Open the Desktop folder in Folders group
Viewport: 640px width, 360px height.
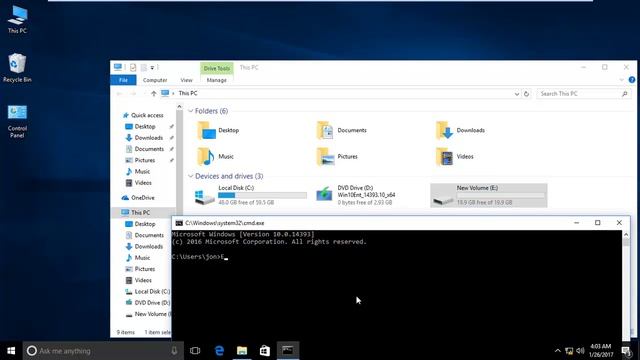(x=218, y=130)
